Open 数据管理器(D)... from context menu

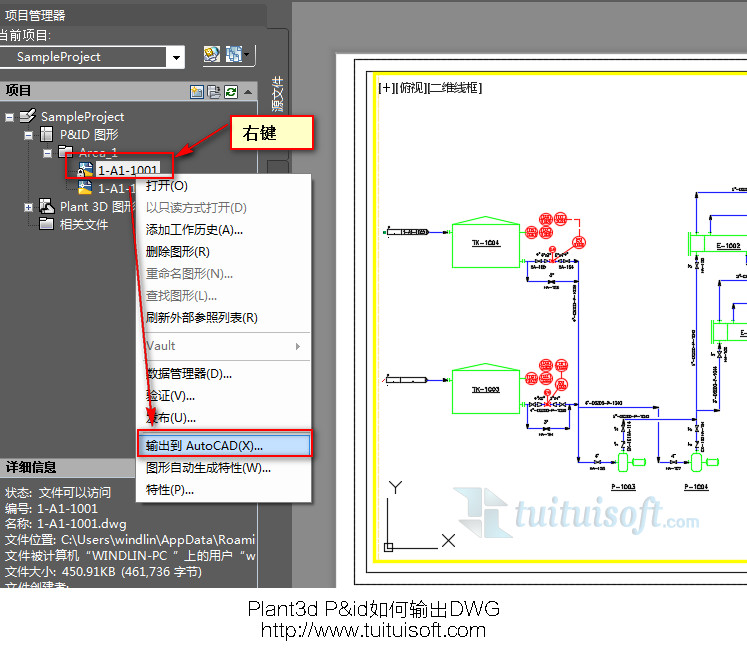click(x=189, y=373)
